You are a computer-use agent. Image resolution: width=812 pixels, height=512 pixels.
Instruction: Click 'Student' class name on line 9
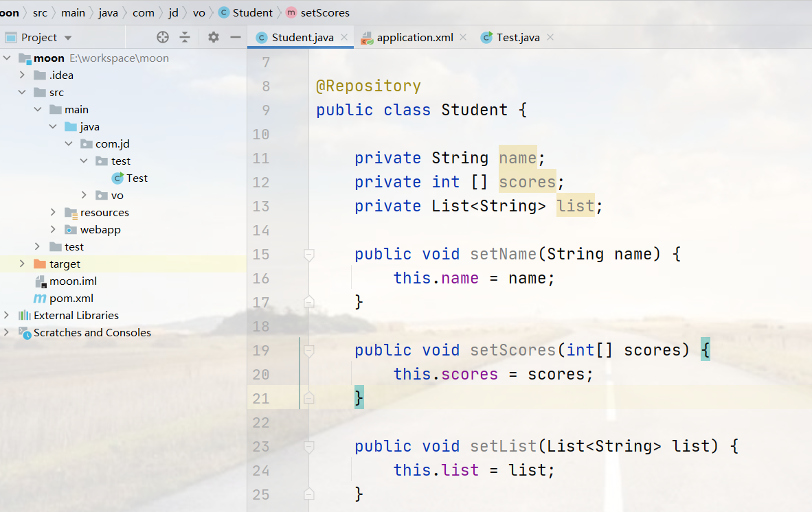475,110
